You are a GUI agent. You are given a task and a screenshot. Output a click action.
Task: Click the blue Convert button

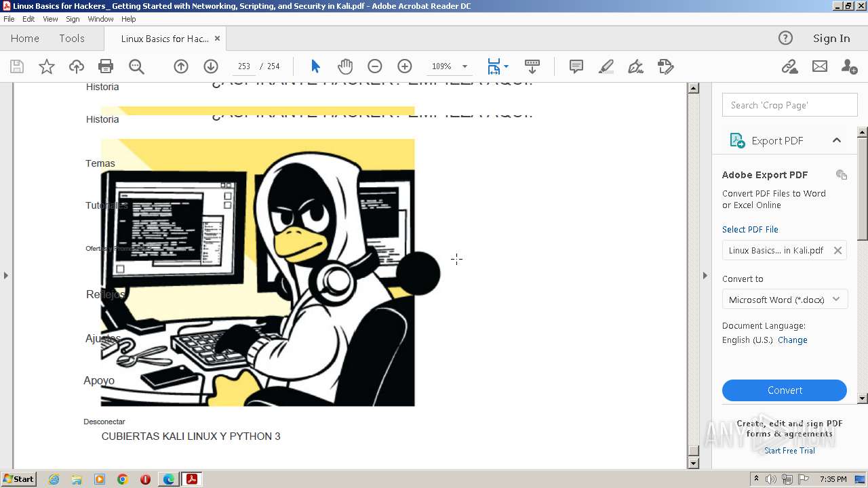785,390
